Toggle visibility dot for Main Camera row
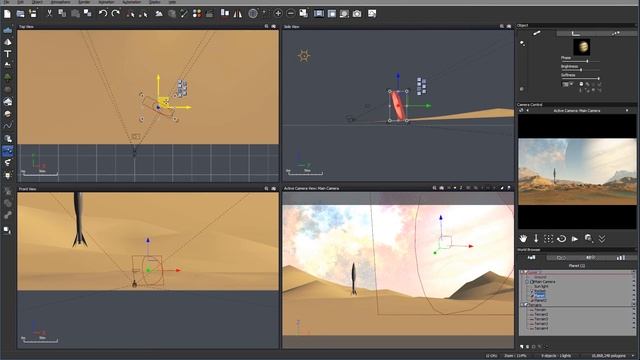Image resolution: width=640 pixels, height=360 pixels. tap(633, 282)
